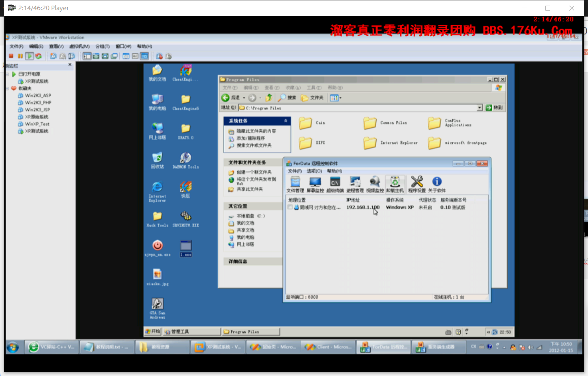Open ForData 帮助(H) menu
The height and width of the screenshot is (376, 588).
(x=335, y=171)
